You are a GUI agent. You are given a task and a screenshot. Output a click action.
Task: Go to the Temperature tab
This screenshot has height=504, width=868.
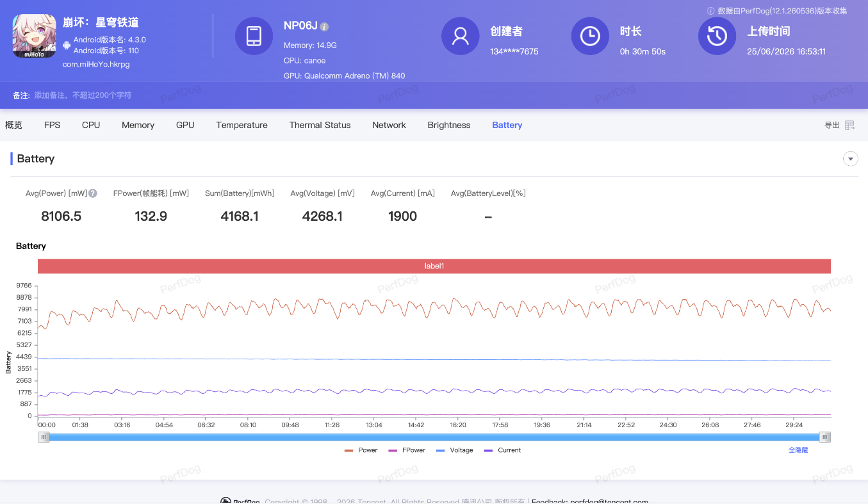click(x=242, y=125)
